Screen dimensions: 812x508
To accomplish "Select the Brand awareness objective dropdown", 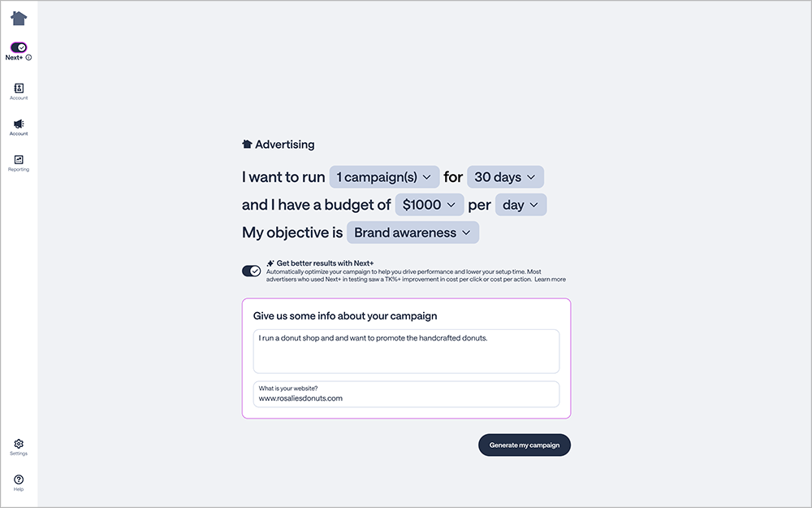I will [x=412, y=232].
